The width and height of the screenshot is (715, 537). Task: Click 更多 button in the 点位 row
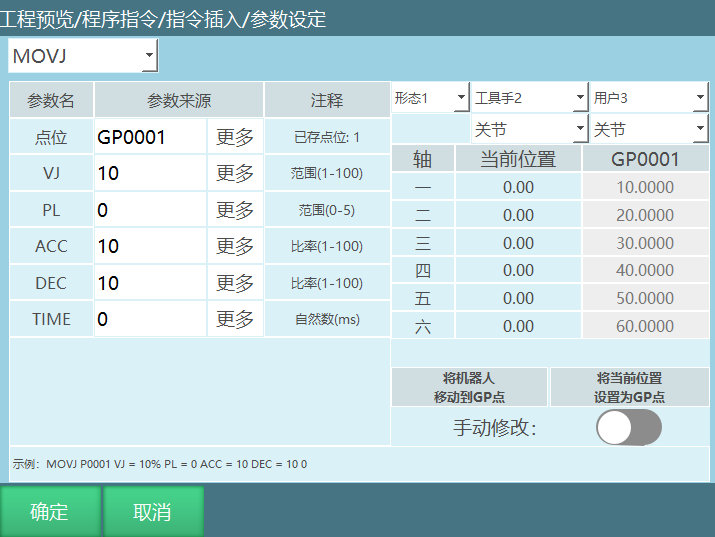[235, 137]
